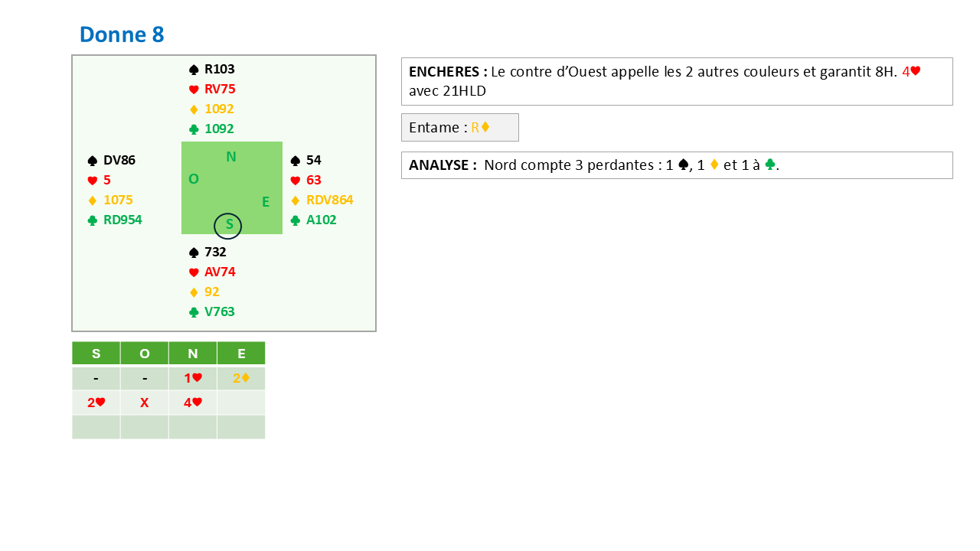Click the spade icon in North's hand
The image size is (980, 551).
194,70
